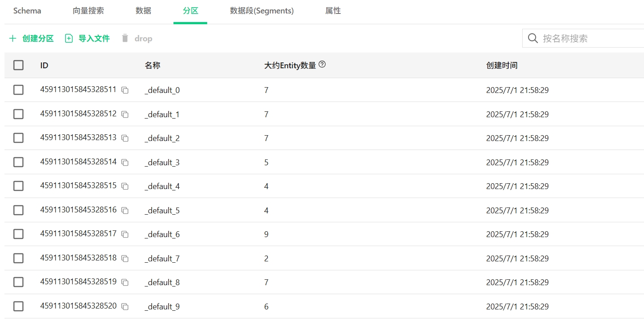Click the 创建分区 button
Image resolution: width=644 pixels, height=322 pixels.
31,39
